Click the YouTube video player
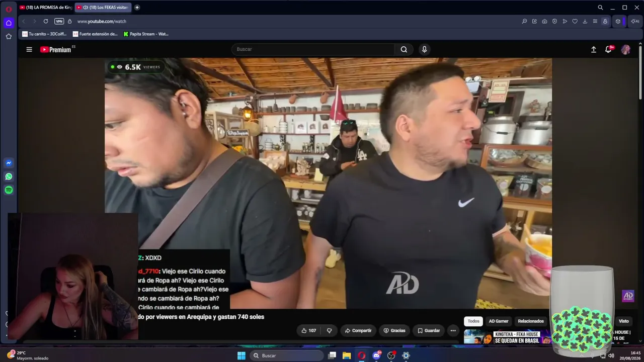Screen dimensions: 644x362 328,183
